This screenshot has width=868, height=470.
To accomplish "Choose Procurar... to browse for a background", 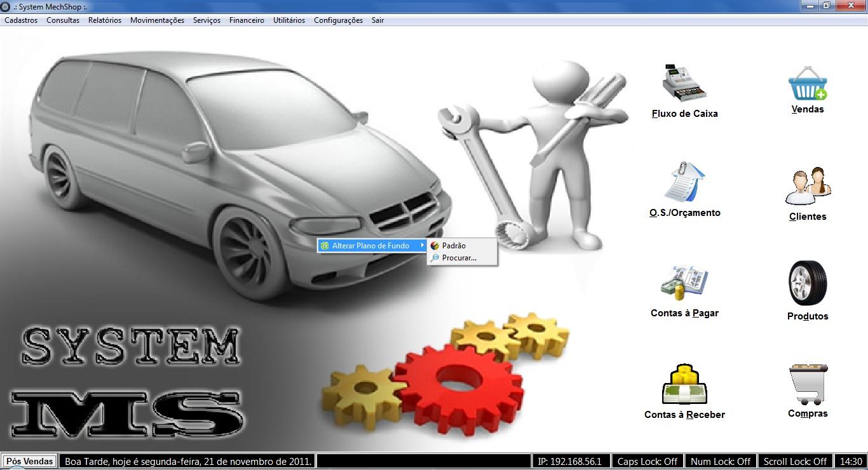I will [x=459, y=258].
